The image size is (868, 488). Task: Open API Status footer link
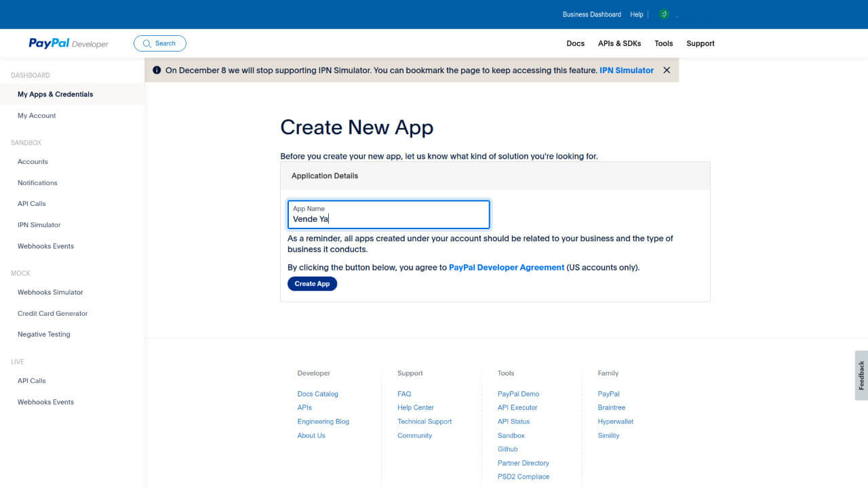[513, 422]
